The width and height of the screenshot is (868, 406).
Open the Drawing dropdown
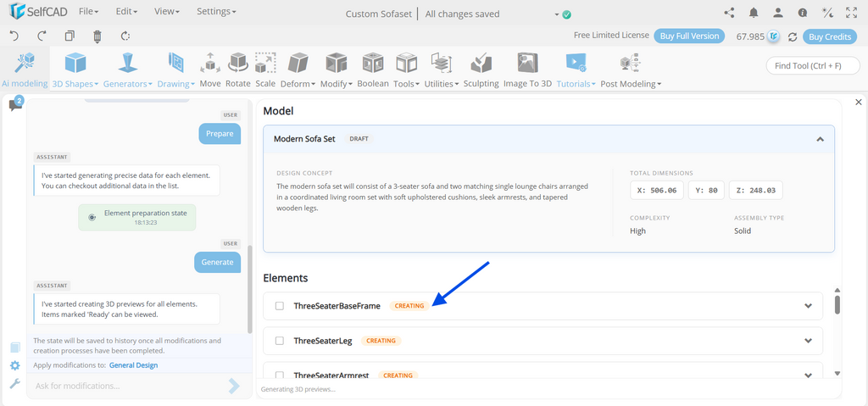176,70
